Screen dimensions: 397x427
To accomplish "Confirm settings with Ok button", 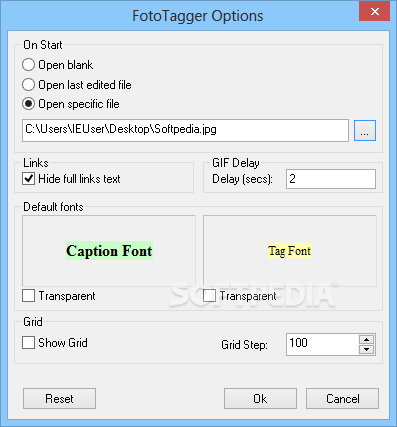I will 260,398.
